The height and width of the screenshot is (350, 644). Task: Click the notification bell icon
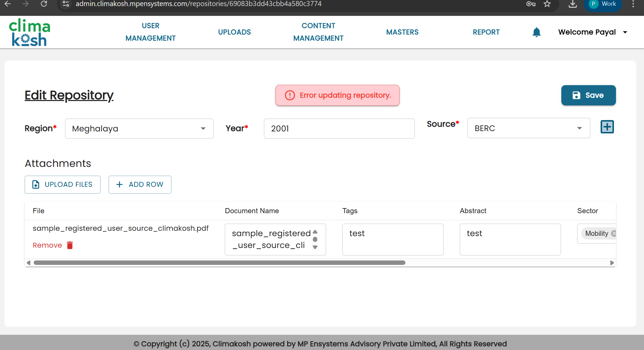point(536,32)
